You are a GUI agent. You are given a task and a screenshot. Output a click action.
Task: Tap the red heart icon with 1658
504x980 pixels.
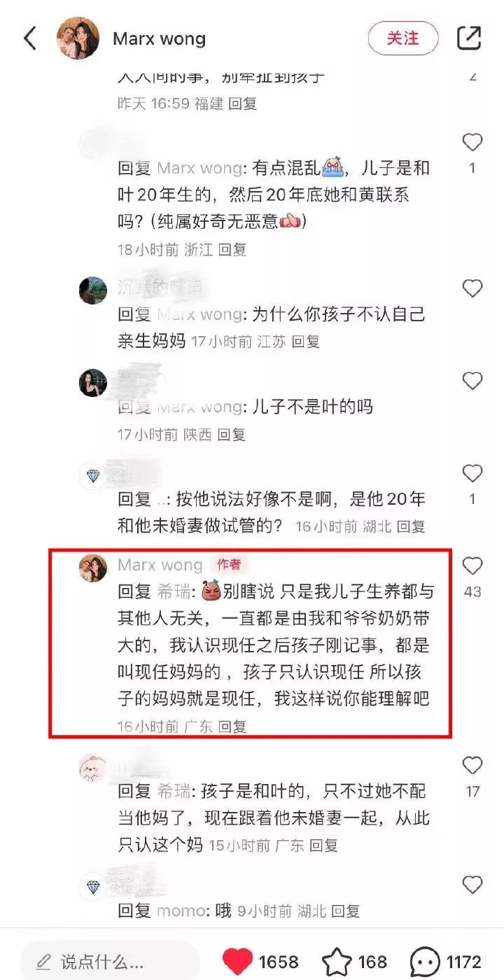point(237,961)
